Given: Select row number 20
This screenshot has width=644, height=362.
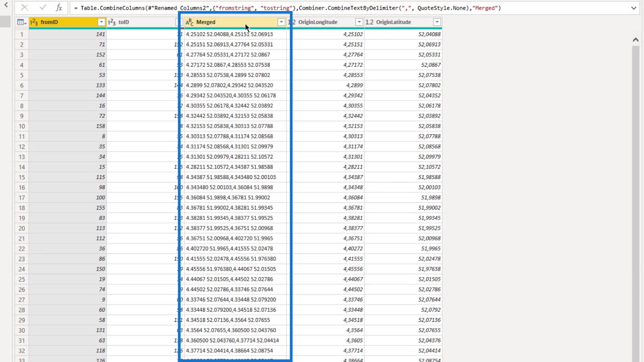Looking at the screenshot, I should pyautogui.click(x=22, y=228).
